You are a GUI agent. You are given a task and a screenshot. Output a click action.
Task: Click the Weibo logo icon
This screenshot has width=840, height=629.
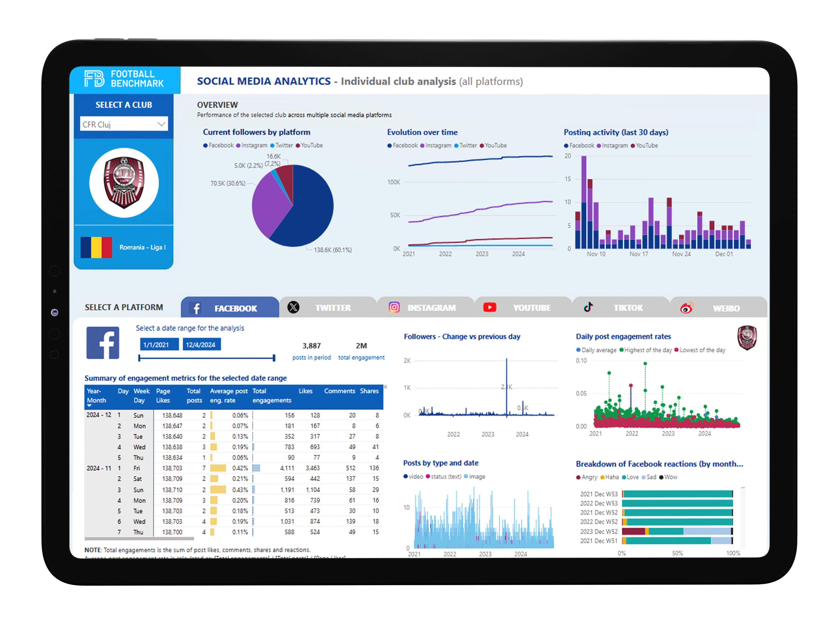687,307
